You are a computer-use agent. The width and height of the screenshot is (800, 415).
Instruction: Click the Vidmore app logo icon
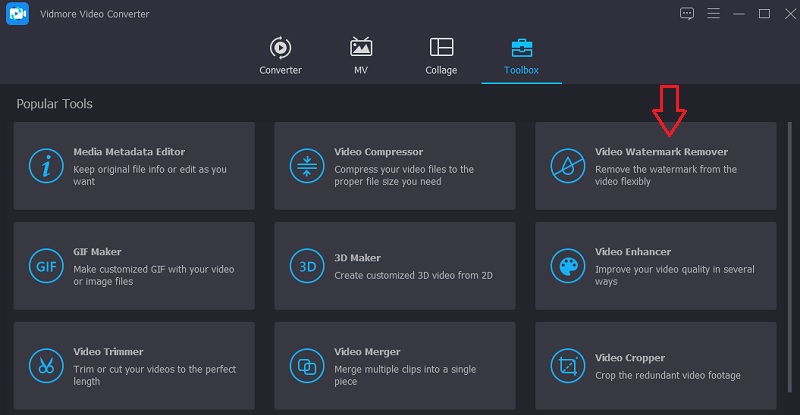17,14
